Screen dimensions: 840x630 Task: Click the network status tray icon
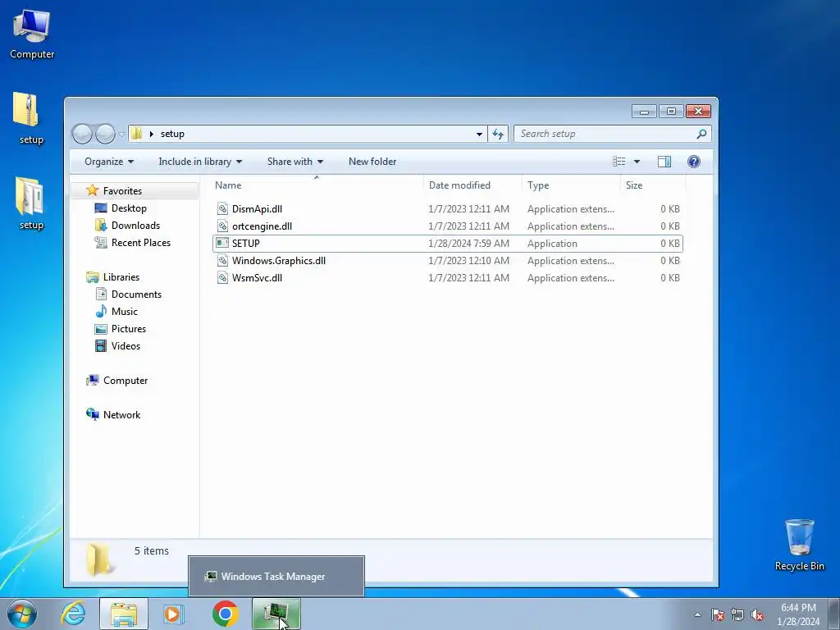(x=737, y=614)
